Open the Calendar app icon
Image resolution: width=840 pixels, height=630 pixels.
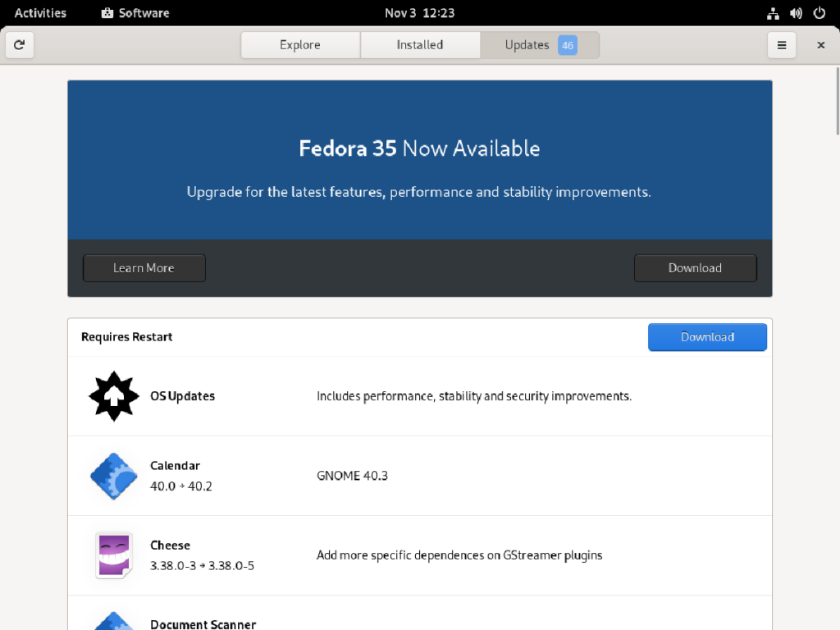[113, 476]
